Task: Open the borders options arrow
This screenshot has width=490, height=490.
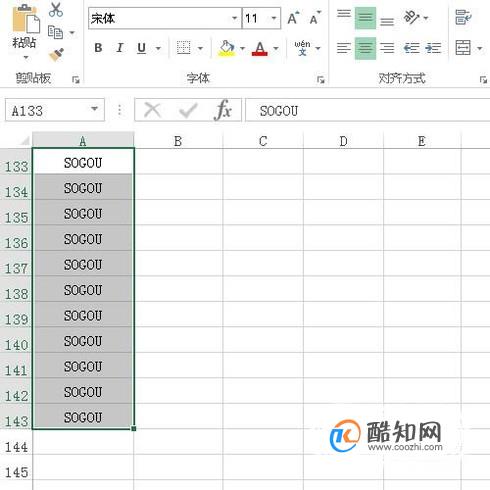Action: tap(200, 49)
